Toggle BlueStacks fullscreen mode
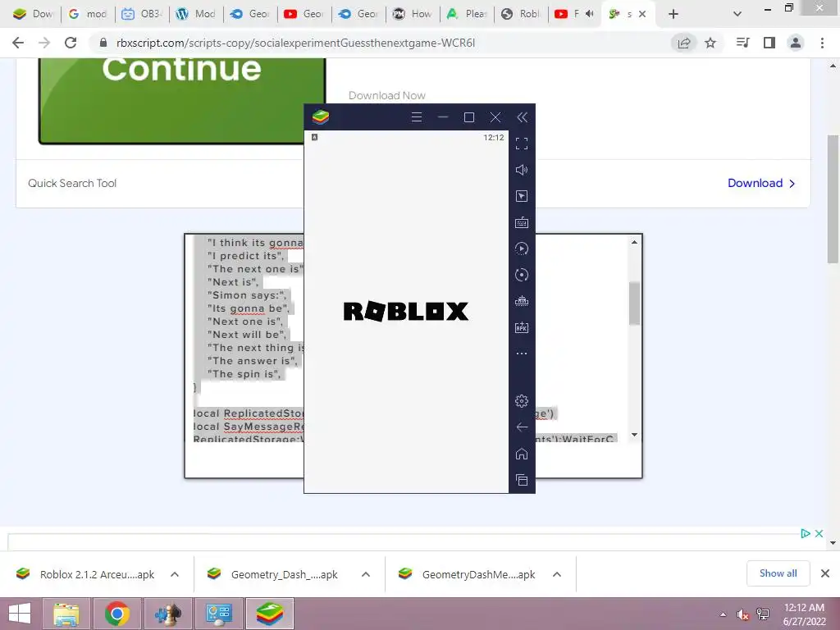The height and width of the screenshot is (630, 840). (521, 144)
